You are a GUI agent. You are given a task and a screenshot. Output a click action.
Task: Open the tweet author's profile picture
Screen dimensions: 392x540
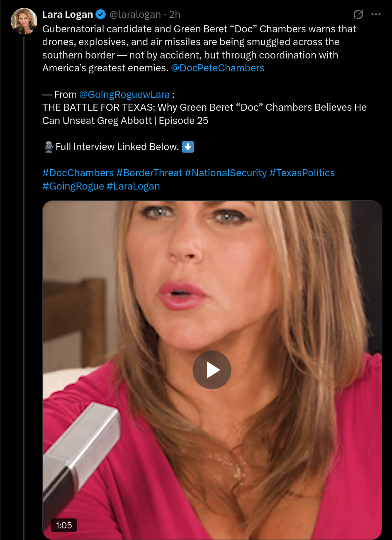(24, 21)
